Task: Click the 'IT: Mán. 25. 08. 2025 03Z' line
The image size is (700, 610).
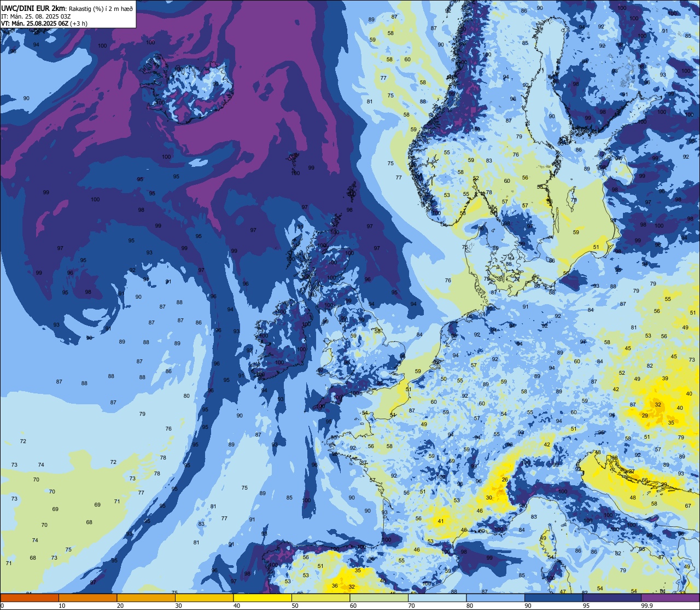Action: (36, 16)
